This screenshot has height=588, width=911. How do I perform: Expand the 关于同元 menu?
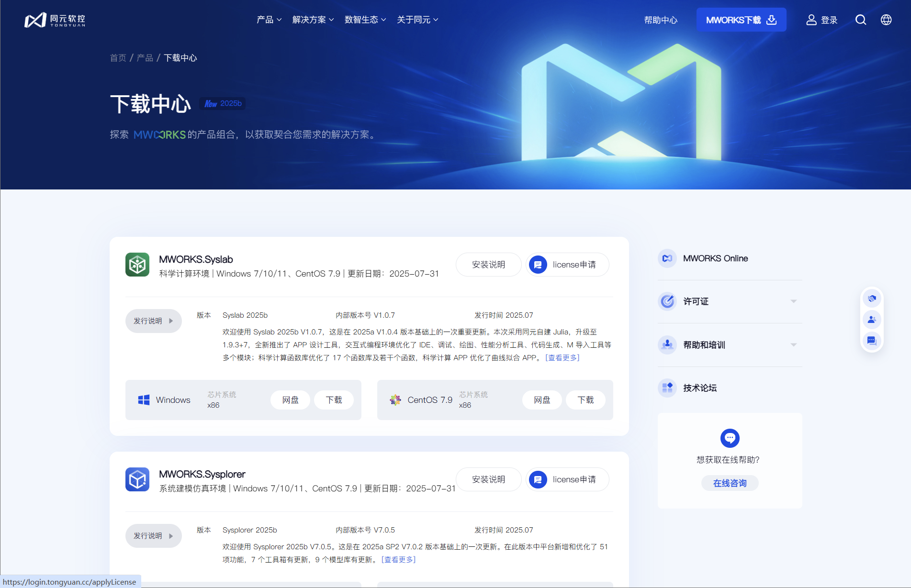(417, 20)
